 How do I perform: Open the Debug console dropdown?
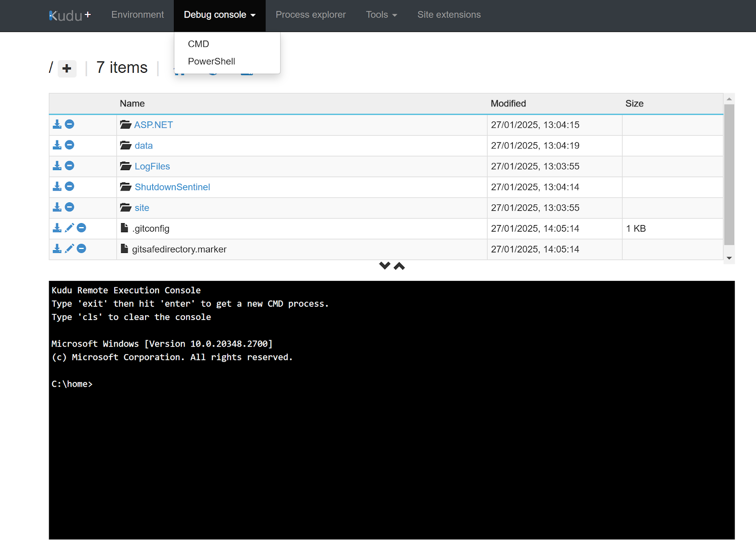pos(220,15)
